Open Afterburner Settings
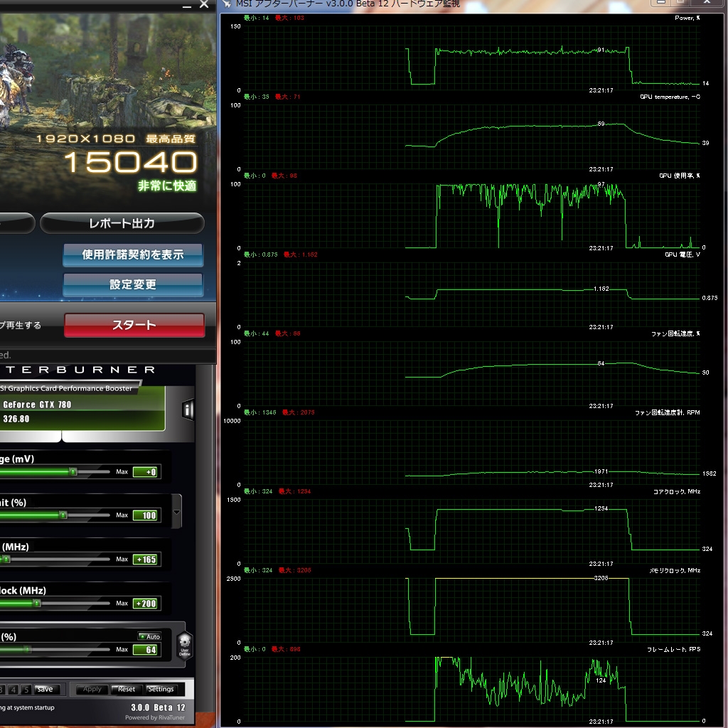The height and width of the screenshot is (728, 728). tap(161, 689)
